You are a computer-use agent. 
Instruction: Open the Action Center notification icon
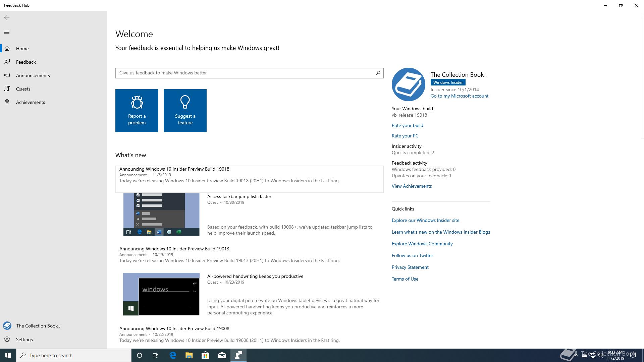[633, 355]
